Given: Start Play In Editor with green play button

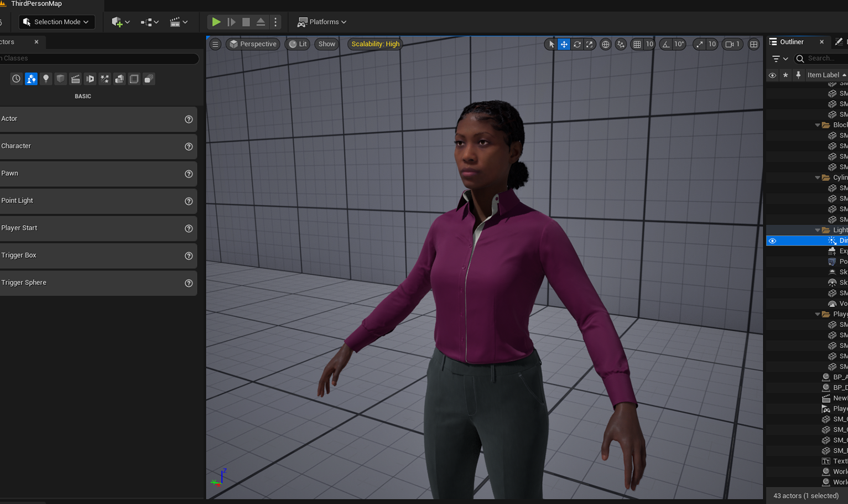Looking at the screenshot, I should [x=216, y=22].
